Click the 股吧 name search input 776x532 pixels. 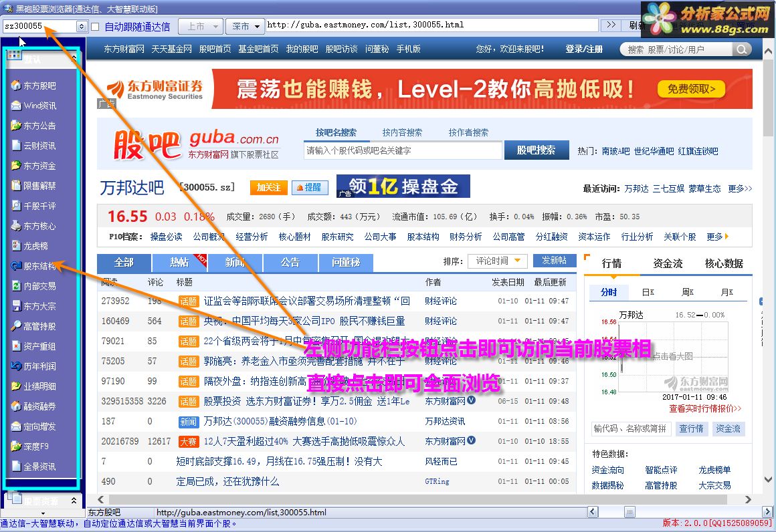403,150
